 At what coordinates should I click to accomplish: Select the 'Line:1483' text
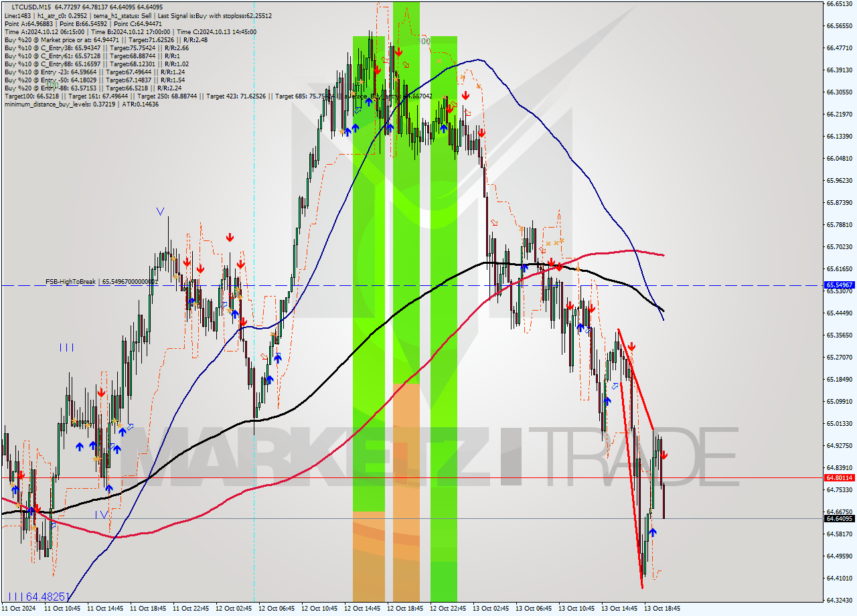click(17, 15)
